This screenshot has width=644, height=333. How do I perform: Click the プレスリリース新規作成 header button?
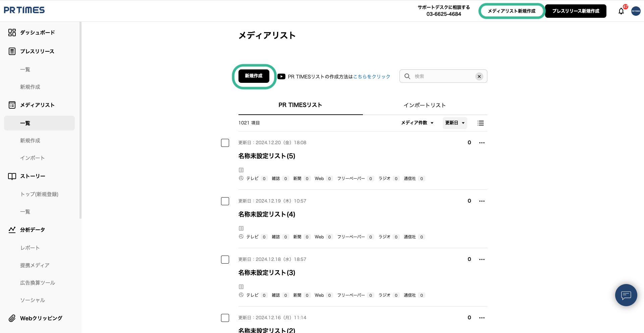click(576, 11)
